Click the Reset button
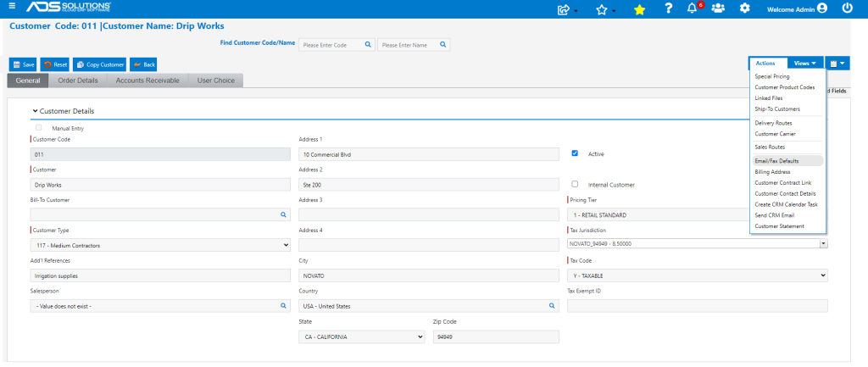This screenshot has width=868, height=367. pyautogui.click(x=55, y=64)
